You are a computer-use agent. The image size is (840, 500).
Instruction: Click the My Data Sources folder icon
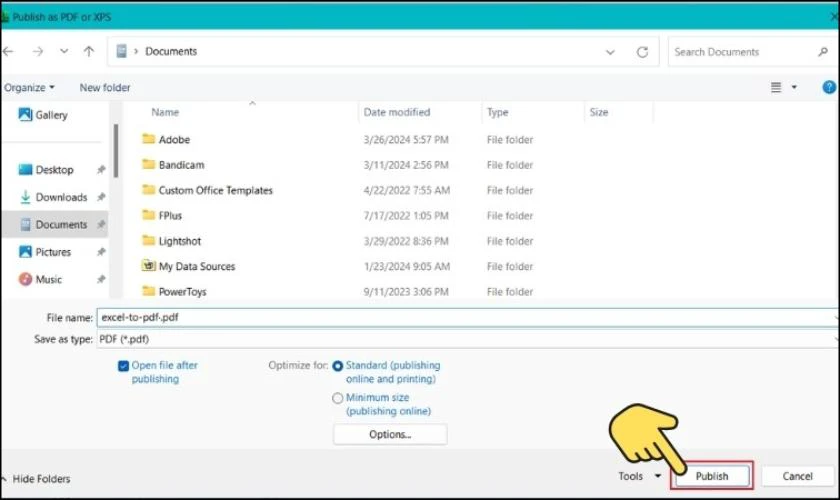click(148, 265)
